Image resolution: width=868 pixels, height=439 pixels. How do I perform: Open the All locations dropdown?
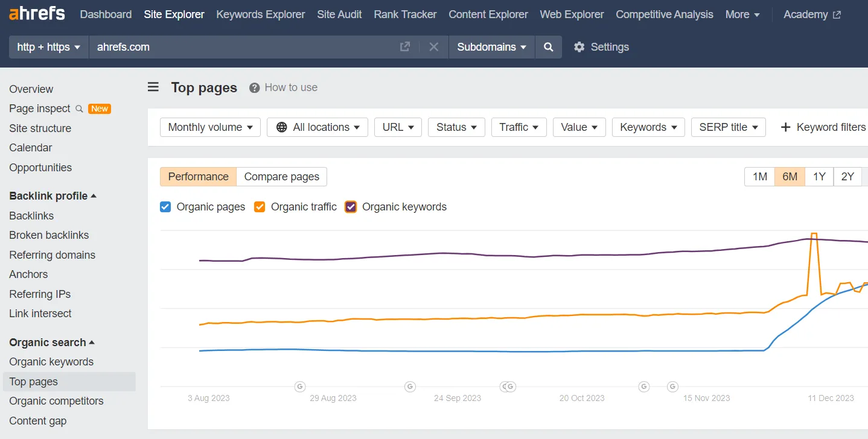click(x=318, y=127)
